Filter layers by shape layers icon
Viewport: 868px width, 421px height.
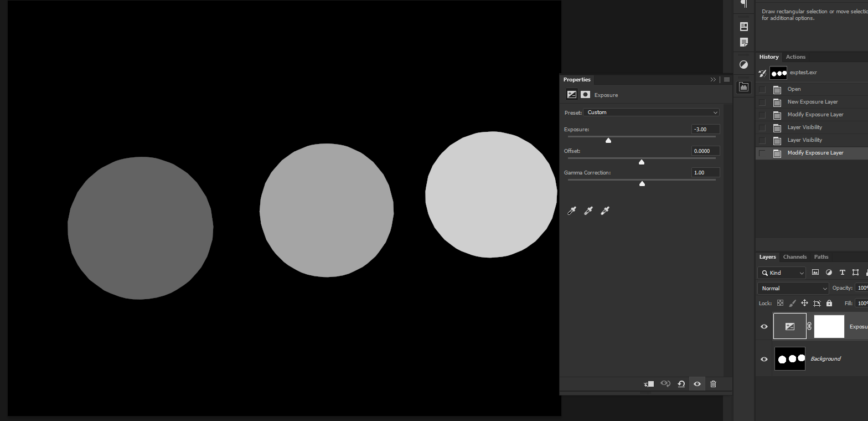(x=856, y=273)
